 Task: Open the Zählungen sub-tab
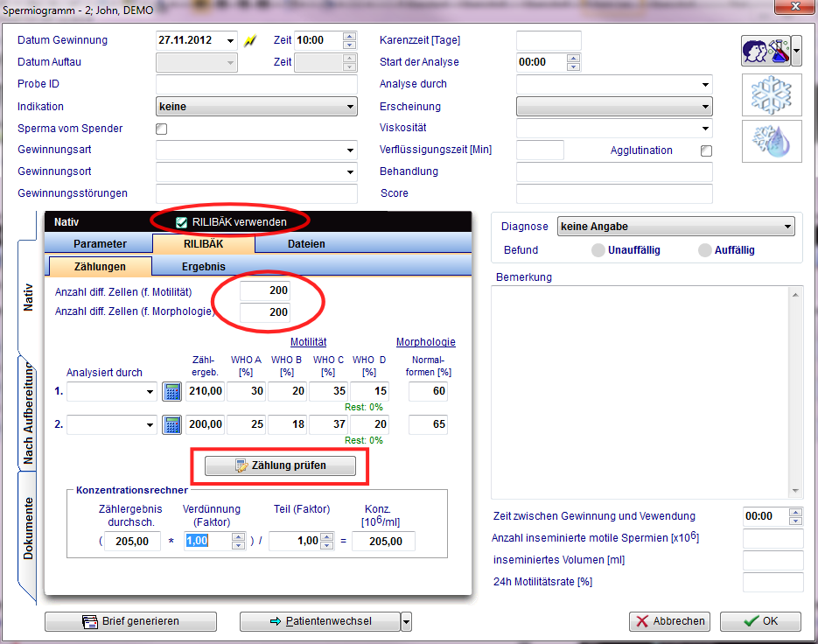[100, 267]
